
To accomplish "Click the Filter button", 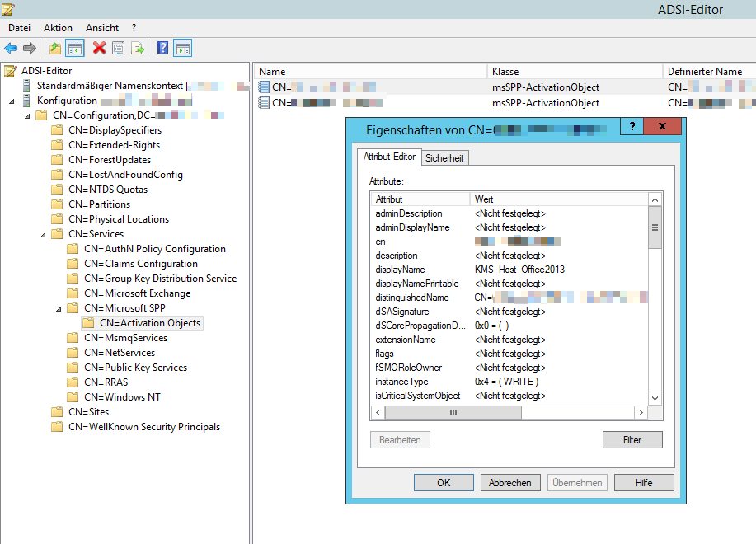I will (632, 440).
